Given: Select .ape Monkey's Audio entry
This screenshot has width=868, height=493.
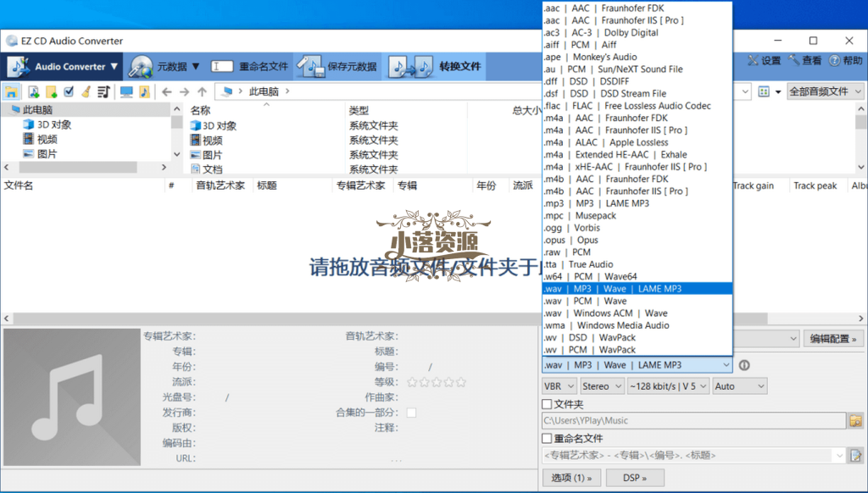Looking at the screenshot, I should pyautogui.click(x=637, y=57).
